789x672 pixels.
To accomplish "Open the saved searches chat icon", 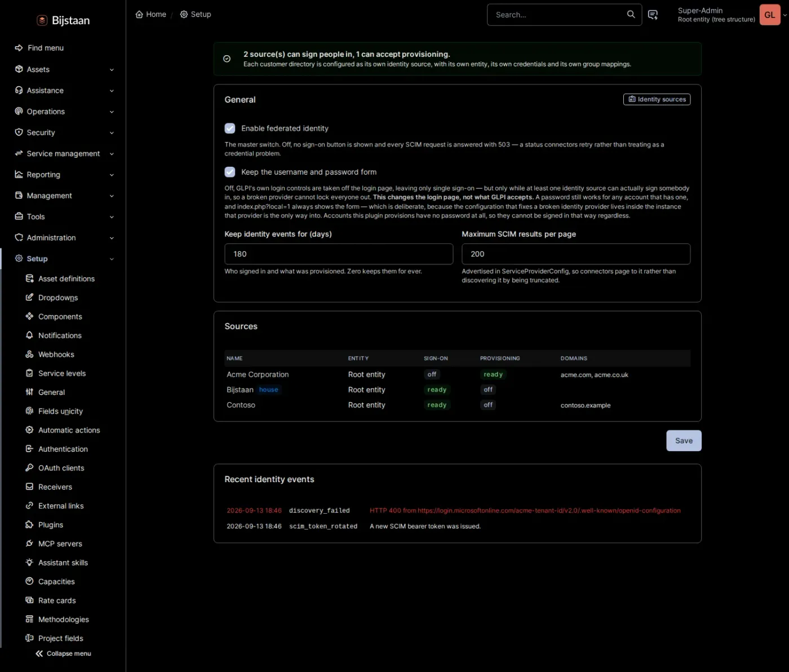I will [x=653, y=15].
